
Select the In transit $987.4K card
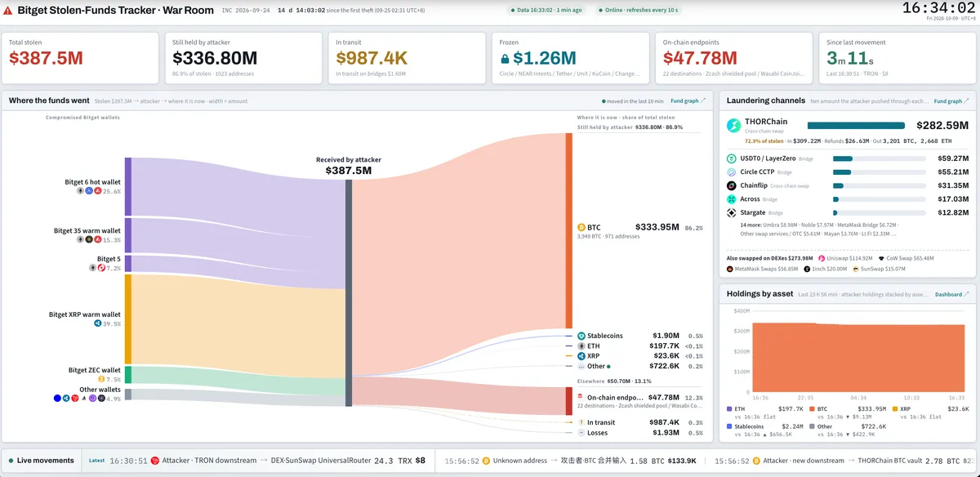(408, 57)
